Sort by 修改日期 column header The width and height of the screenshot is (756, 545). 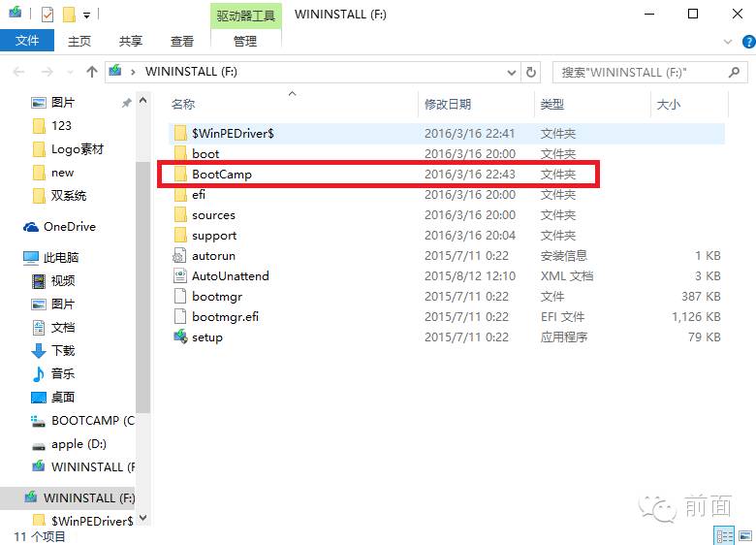click(448, 104)
